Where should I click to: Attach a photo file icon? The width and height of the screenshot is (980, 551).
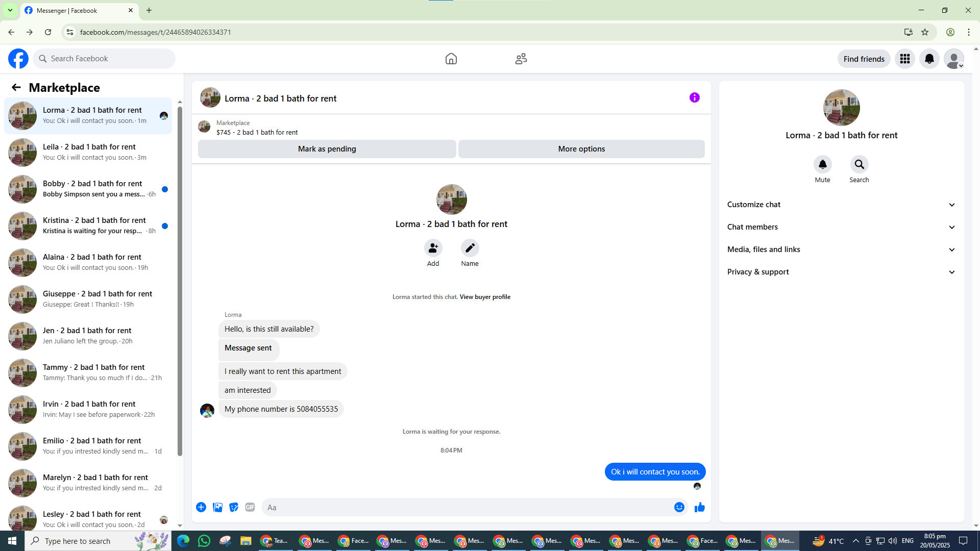pyautogui.click(x=217, y=507)
